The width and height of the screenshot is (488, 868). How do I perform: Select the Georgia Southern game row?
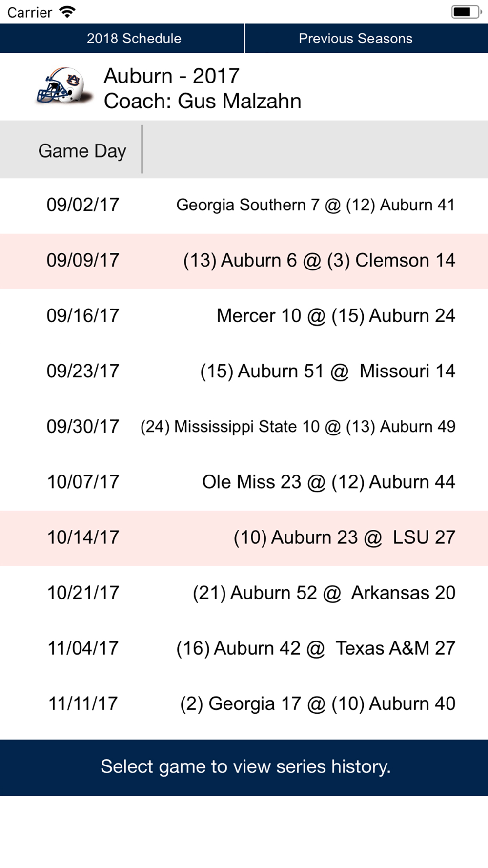(244, 206)
